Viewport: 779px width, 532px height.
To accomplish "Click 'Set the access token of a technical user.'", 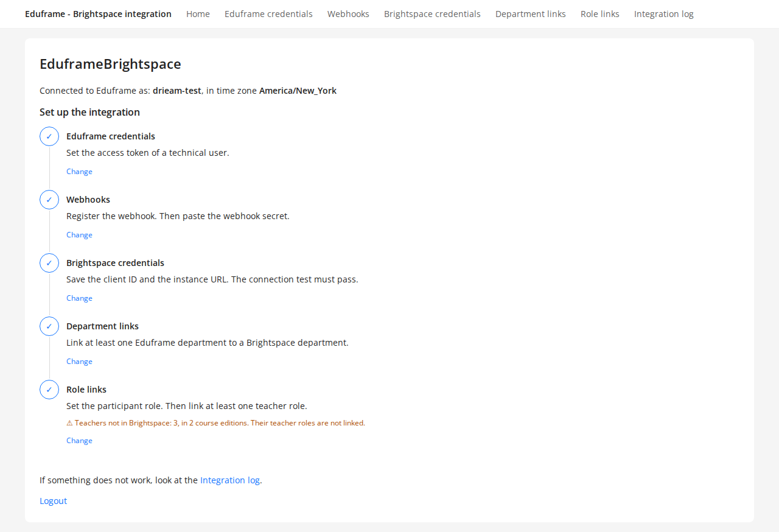I will point(148,153).
